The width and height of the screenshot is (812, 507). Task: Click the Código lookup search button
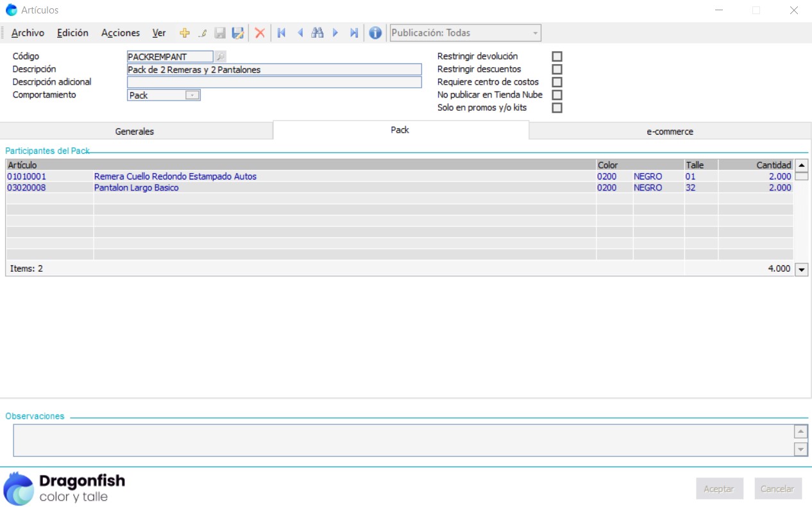tap(220, 57)
